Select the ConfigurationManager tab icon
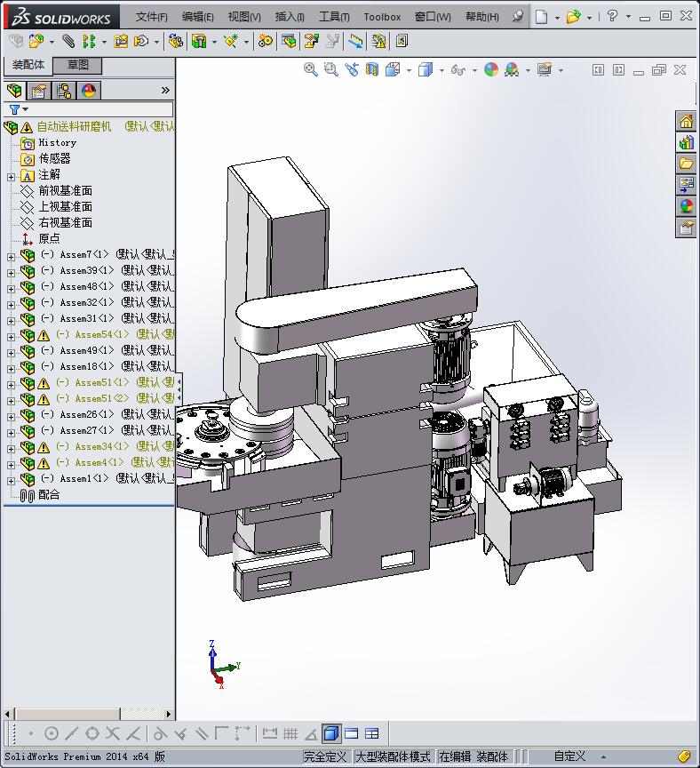 64,91
